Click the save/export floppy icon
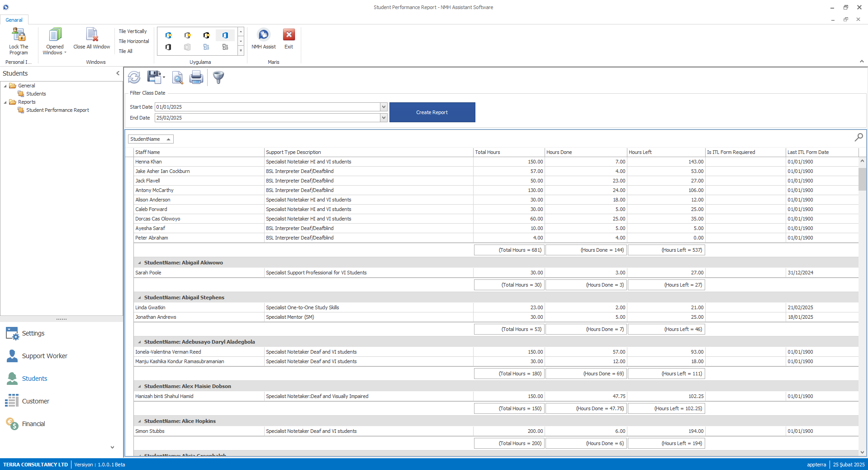 154,77
